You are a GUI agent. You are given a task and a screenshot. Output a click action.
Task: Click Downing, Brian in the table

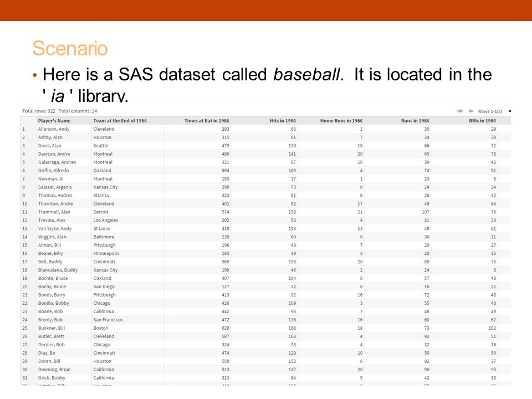[54, 370]
